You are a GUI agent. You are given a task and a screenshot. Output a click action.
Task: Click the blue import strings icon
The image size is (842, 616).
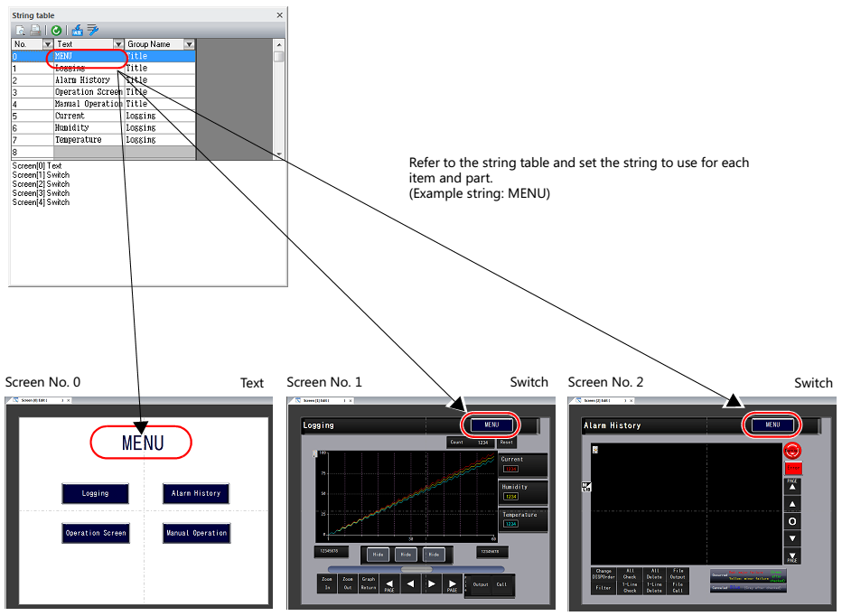pyautogui.click(x=78, y=31)
